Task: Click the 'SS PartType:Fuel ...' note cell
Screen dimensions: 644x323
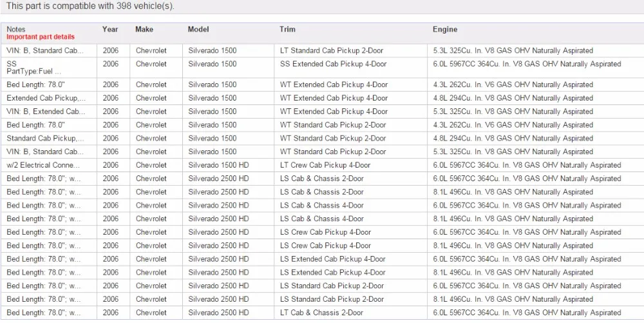Action: 34,68
